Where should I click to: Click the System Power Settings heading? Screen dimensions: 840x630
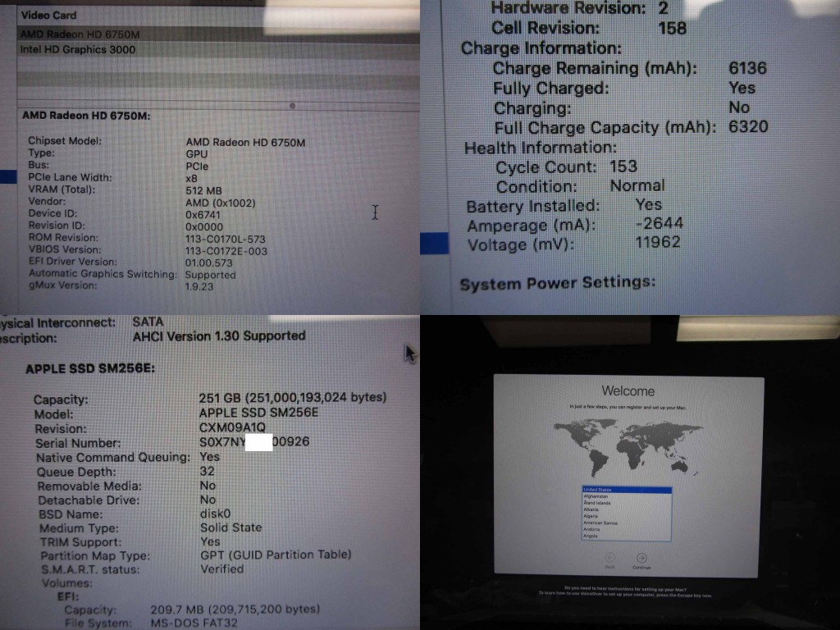click(558, 283)
